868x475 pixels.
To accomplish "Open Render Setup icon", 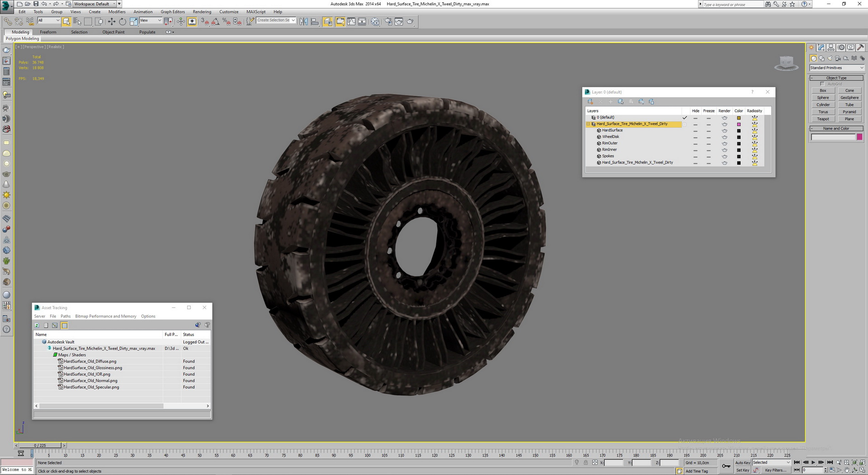I will coord(388,21).
